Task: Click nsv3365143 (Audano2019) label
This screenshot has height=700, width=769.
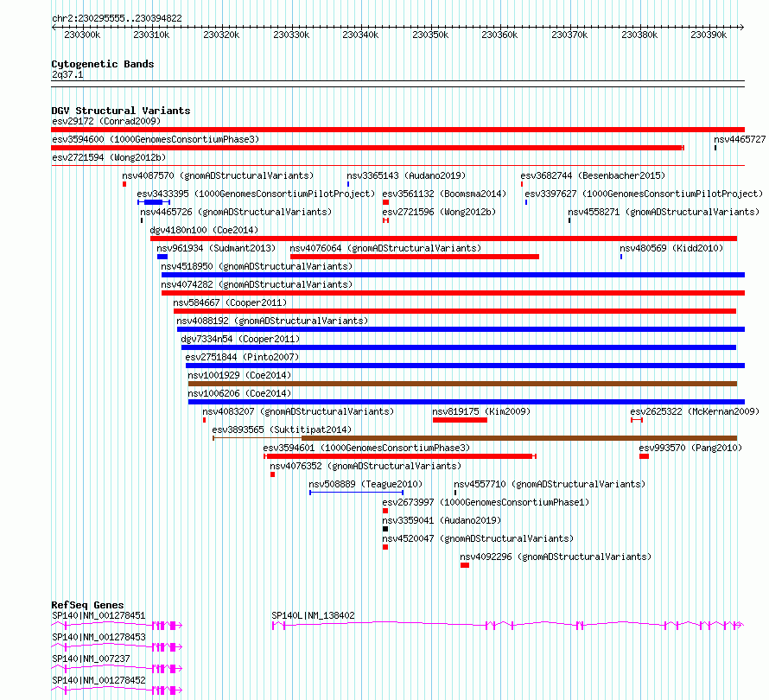Action: coord(406,175)
